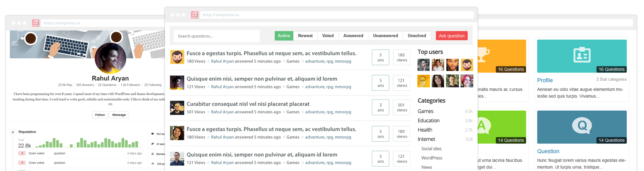Click the red Ask question button

[452, 36]
